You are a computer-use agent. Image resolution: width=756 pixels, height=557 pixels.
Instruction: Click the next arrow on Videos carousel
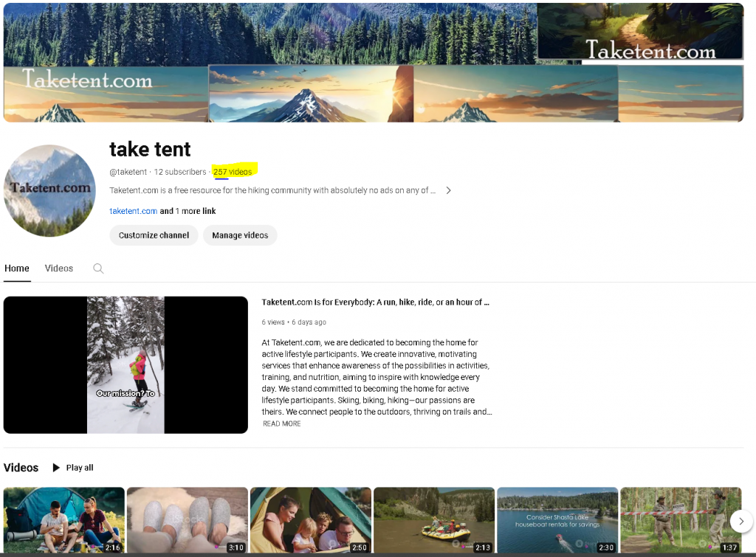(x=741, y=521)
